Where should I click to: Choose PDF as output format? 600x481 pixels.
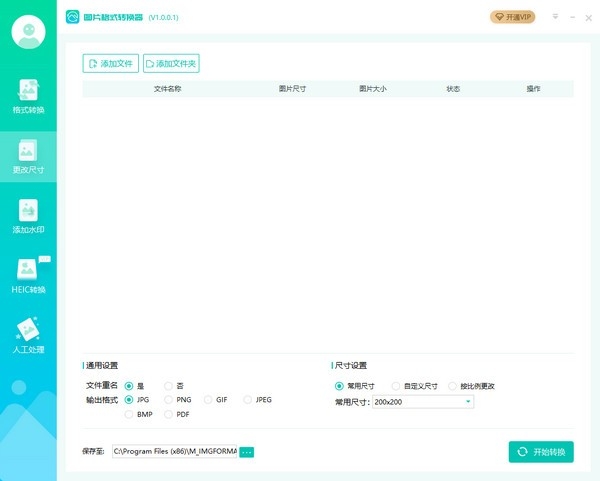(168, 413)
